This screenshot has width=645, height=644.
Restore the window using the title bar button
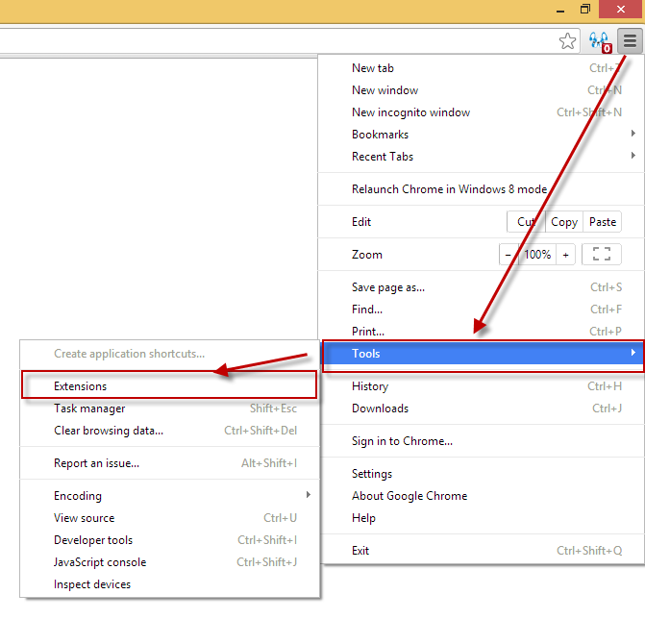pyautogui.click(x=585, y=9)
